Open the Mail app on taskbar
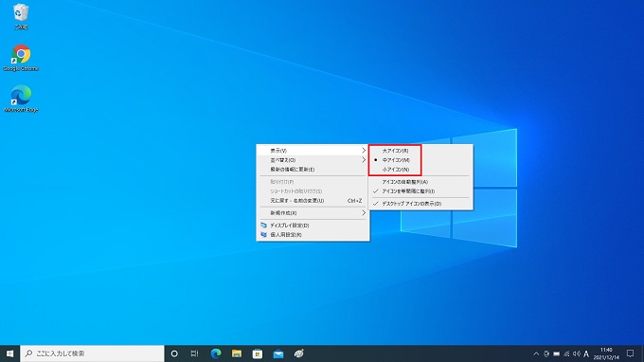This screenshot has height=362, width=644. 278,353
